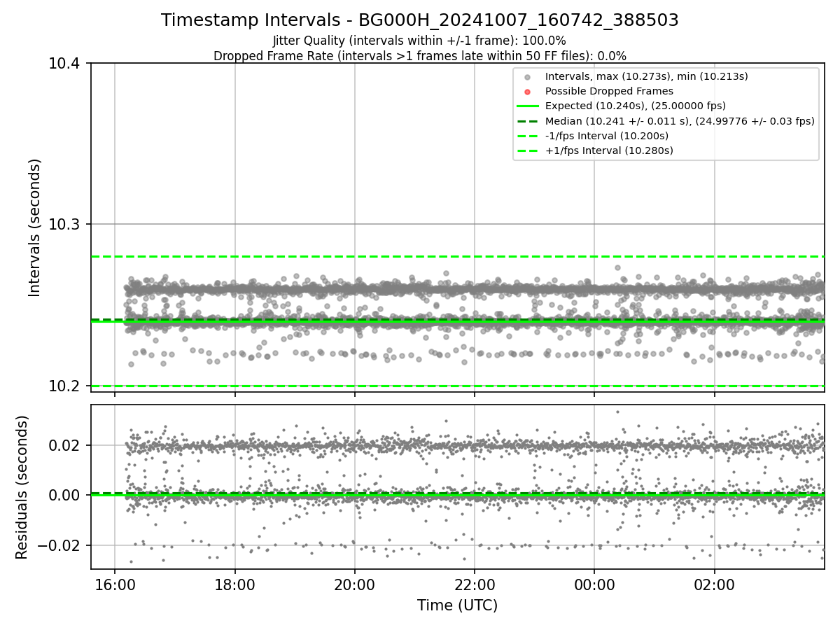Click the solid green 'Expected' legend line
840x630 pixels.
(x=528, y=106)
